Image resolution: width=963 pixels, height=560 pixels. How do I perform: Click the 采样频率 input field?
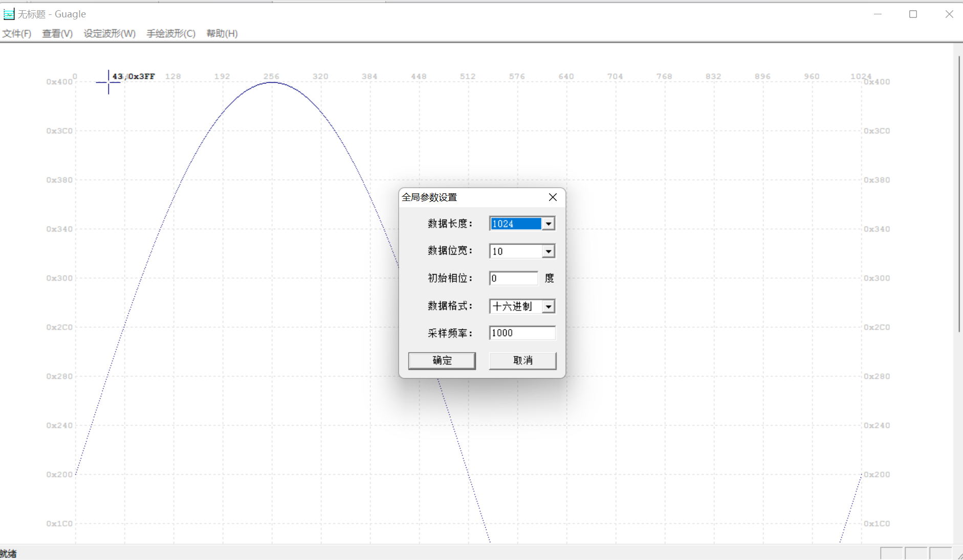pyautogui.click(x=522, y=333)
